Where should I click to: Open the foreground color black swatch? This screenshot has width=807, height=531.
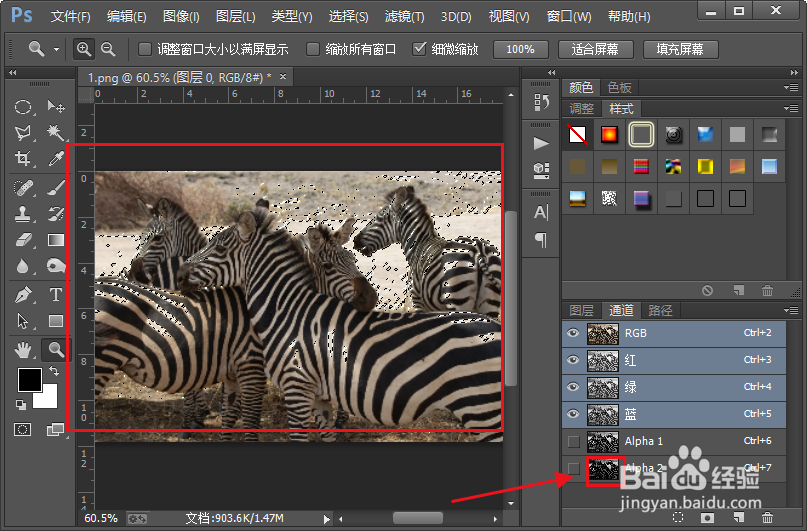tap(29, 380)
